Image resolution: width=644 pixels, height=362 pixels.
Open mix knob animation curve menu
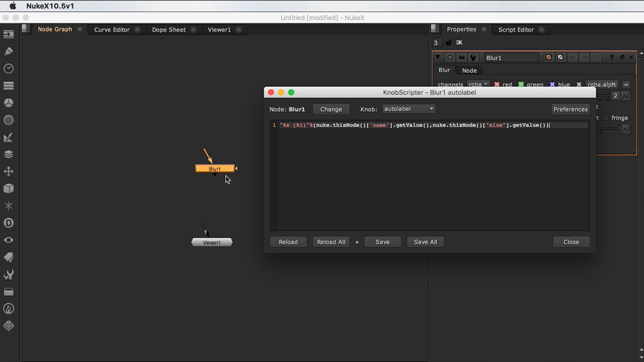pos(626,129)
